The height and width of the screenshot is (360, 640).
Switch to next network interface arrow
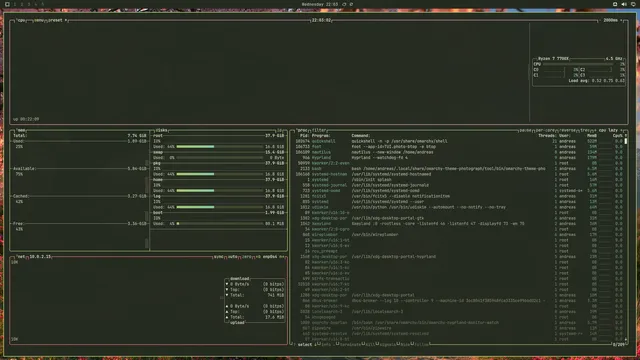click(281, 257)
